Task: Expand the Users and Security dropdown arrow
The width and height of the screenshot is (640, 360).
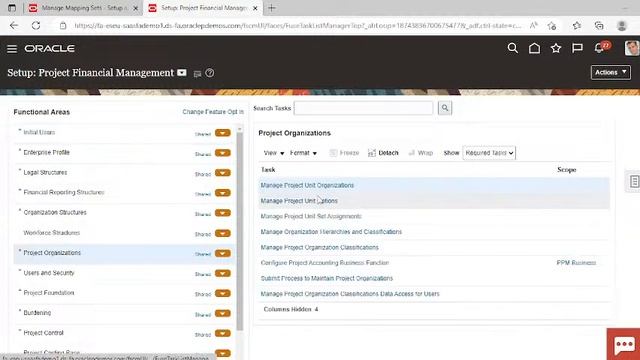Action: [x=223, y=273]
